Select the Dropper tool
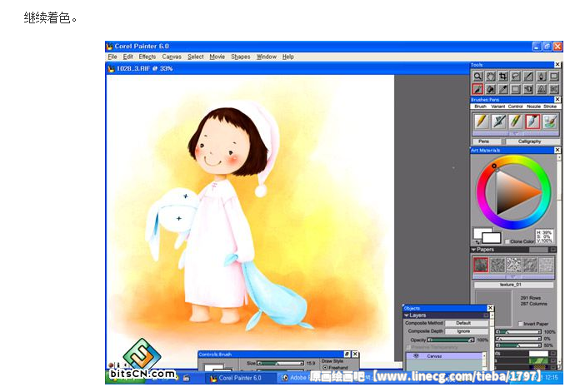The image size is (575, 392). click(x=503, y=89)
